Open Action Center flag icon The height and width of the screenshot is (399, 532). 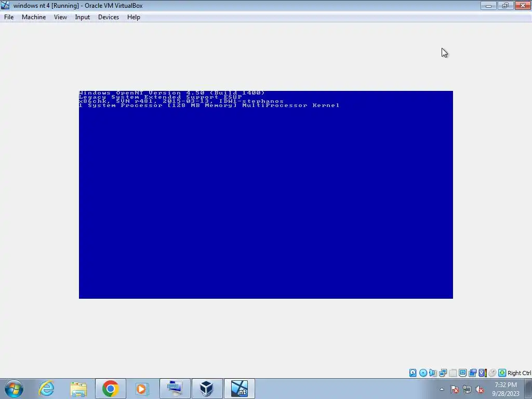[x=455, y=390]
